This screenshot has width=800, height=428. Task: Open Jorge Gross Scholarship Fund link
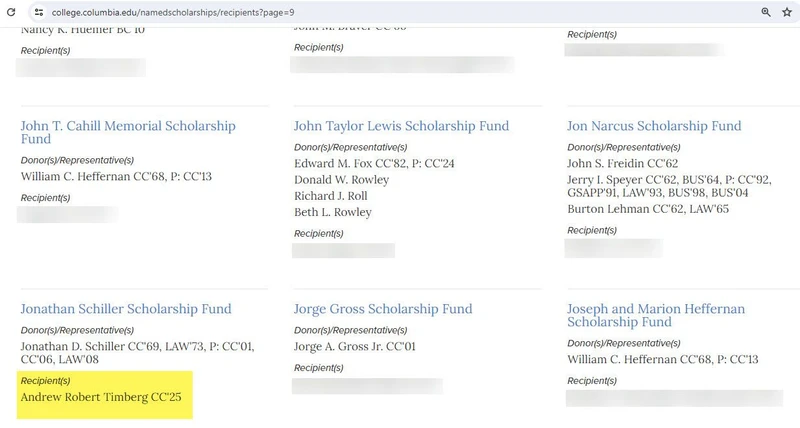click(x=383, y=309)
